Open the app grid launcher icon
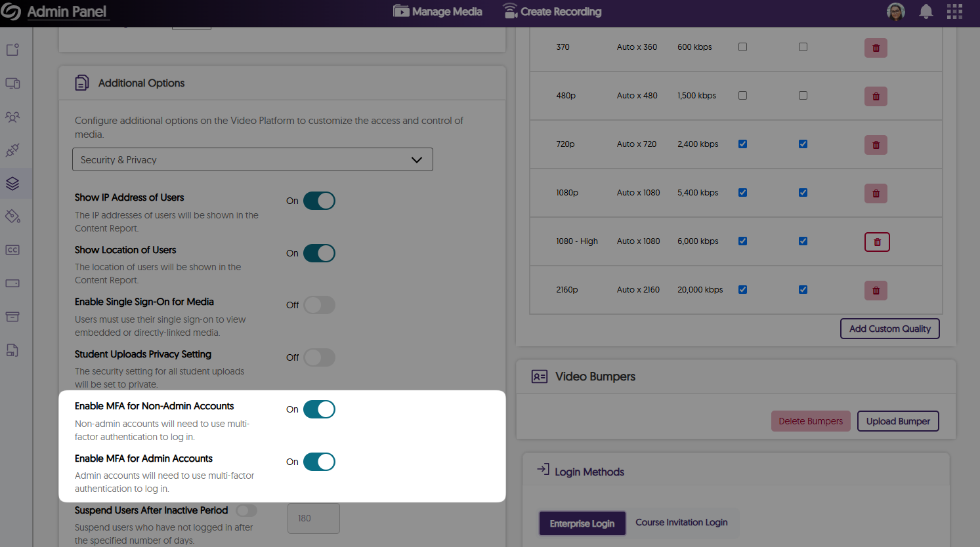 point(955,11)
